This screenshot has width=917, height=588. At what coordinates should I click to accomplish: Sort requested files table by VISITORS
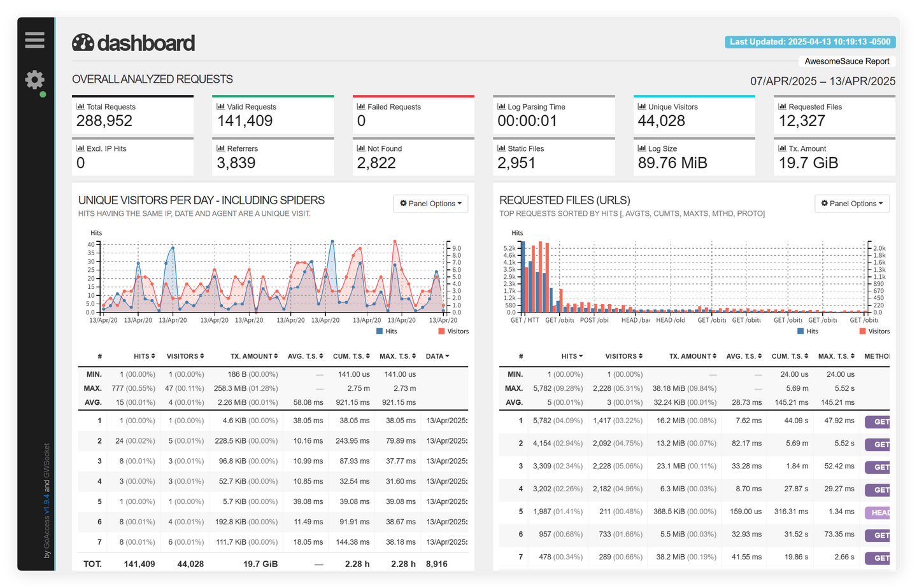click(623, 356)
